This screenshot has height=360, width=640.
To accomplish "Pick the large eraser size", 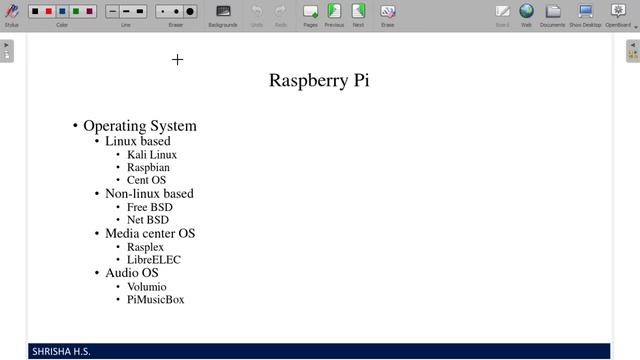I will point(190,11).
